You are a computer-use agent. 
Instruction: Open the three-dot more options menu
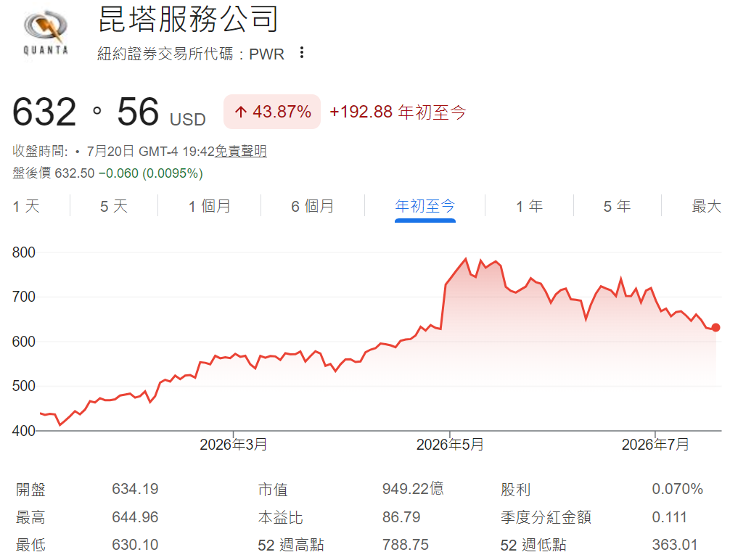302,53
